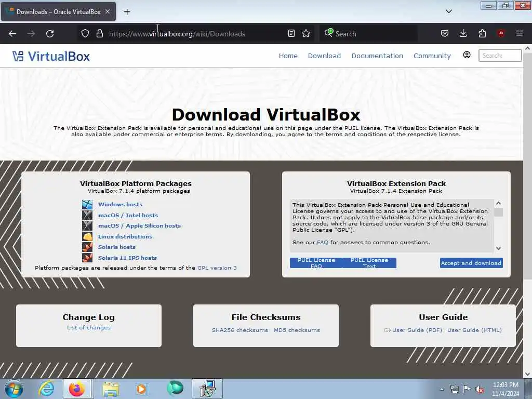Click the Action Center flag icon
The height and width of the screenshot is (399, 532).
pos(467,389)
